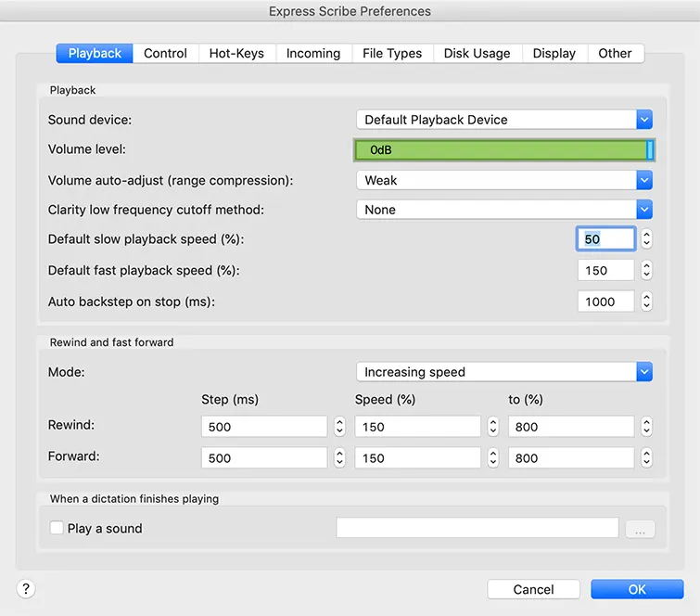Click the Auto backstep on stop field
Image resolution: width=700 pixels, height=616 pixels.
click(605, 302)
